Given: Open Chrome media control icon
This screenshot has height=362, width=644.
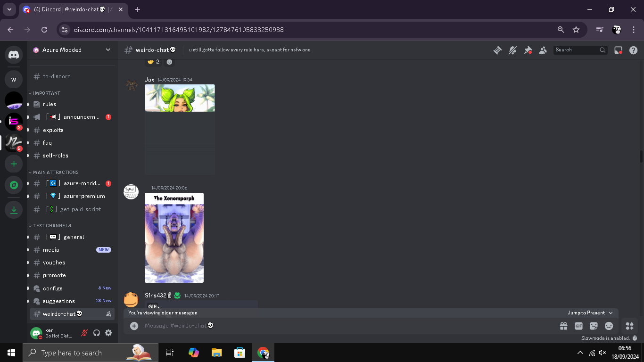Looking at the screenshot, I should point(600,30).
